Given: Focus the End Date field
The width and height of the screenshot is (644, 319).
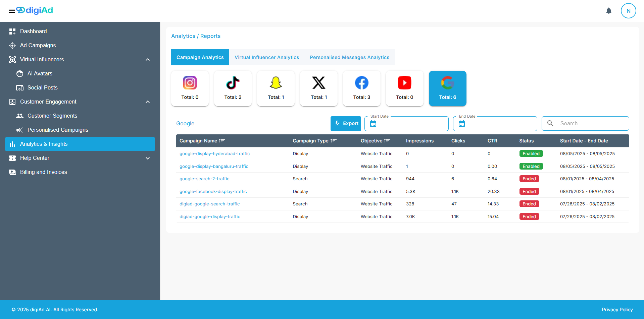Looking at the screenshot, I should [495, 124].
